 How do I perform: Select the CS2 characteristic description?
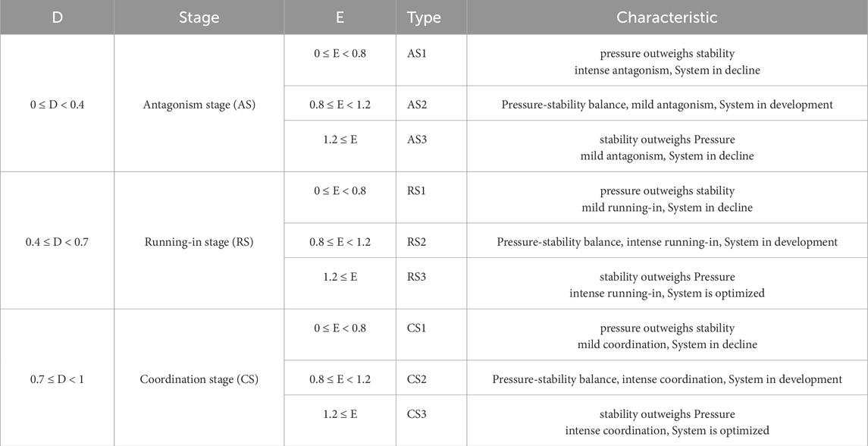(x=666, y=379)
